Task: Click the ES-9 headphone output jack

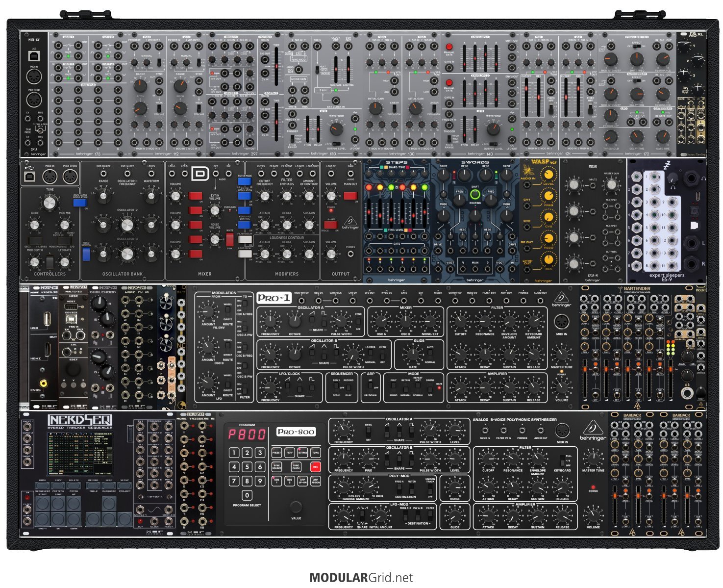Action: click(x=693, y=179)
